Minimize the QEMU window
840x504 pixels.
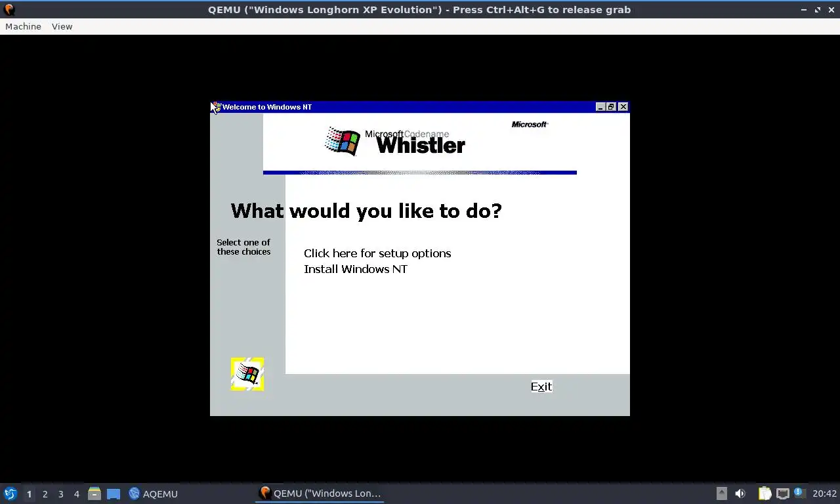coord(804,10)
